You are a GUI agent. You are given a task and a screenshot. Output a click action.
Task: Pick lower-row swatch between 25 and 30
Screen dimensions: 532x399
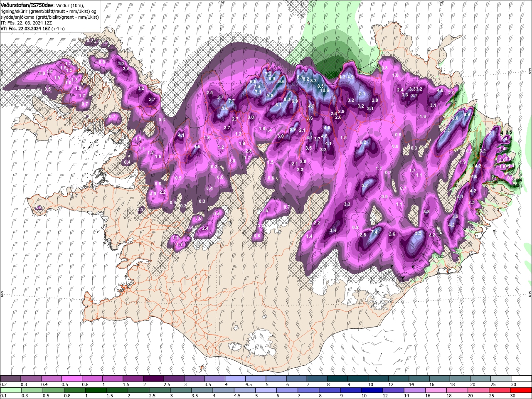tap(500, 390)
